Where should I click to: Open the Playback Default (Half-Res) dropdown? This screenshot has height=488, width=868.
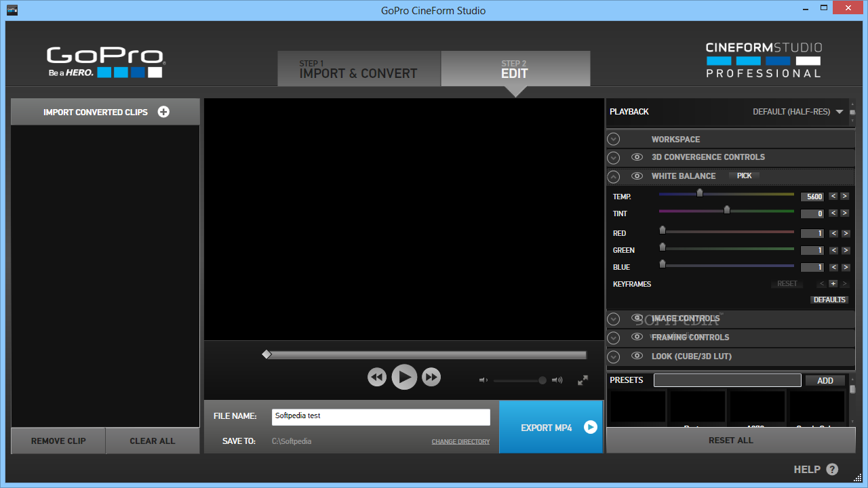coord(798,112)
